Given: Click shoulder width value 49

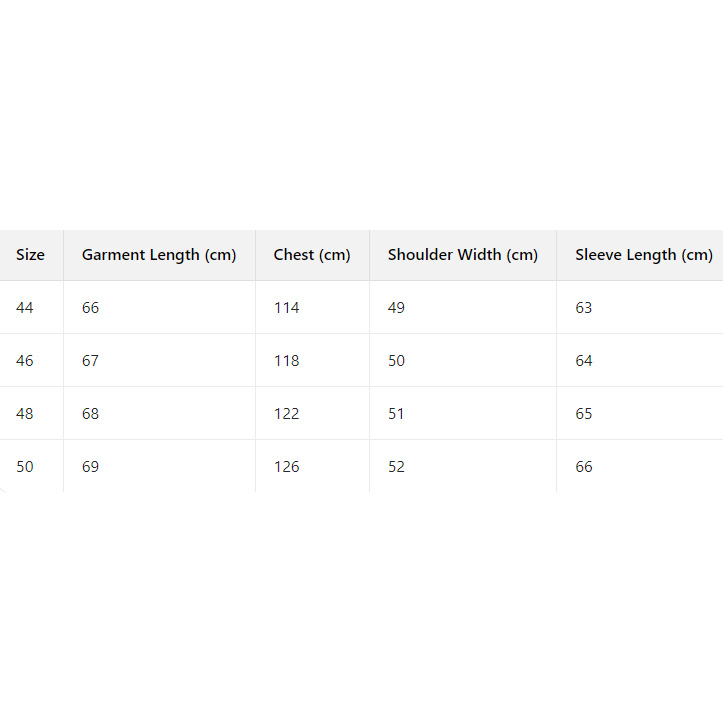Looking at the screenshot, I should [397, 308].
